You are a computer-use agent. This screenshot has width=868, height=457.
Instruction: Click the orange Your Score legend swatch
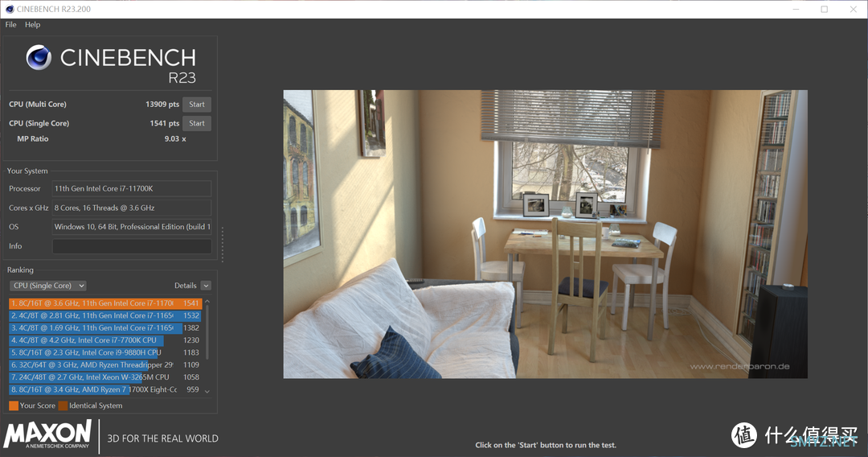point(14,406)
